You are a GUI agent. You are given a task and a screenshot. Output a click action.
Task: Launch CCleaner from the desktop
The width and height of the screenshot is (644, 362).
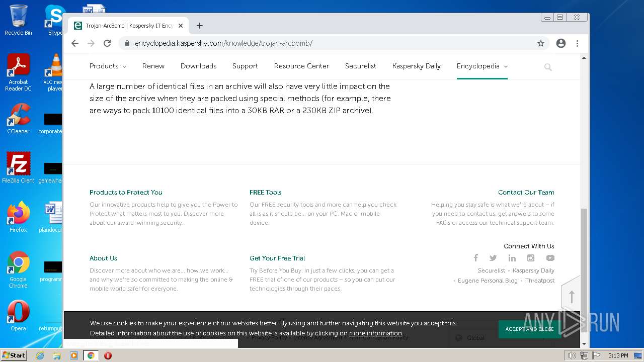coord(18,119)
